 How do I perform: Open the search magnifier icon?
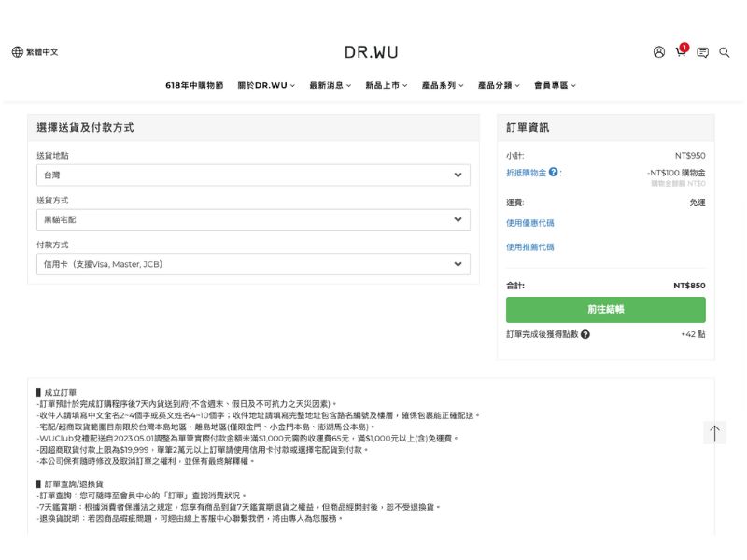(x=725, y=52)
